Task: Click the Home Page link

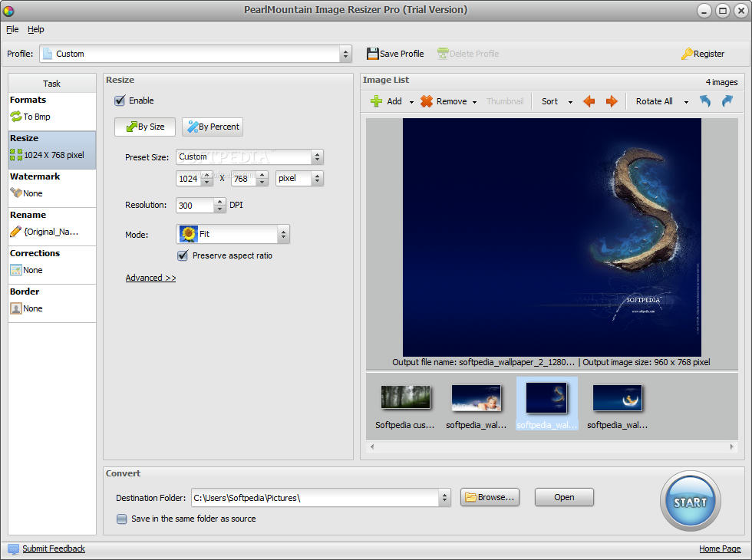Action: tap(720, 548)
